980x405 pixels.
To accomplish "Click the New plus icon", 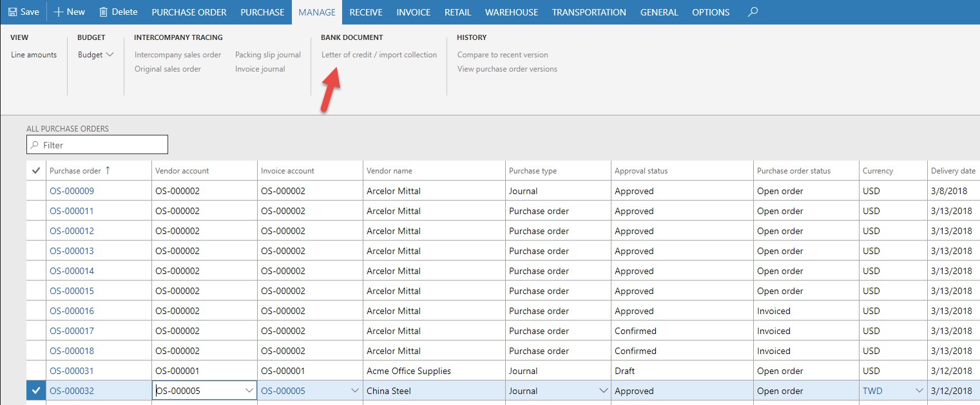I will pos(59,12).
